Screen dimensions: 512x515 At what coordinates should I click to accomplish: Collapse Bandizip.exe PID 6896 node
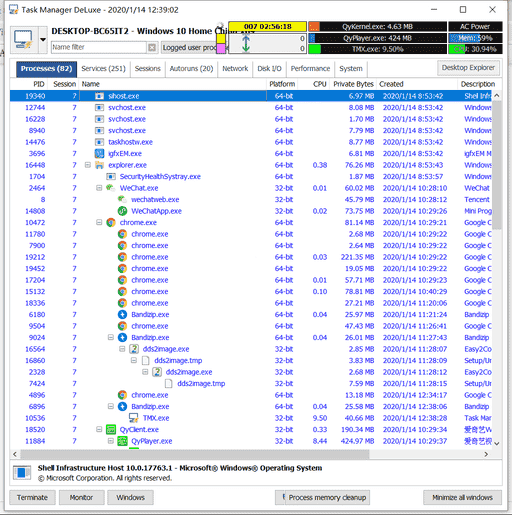coord(111,406)
